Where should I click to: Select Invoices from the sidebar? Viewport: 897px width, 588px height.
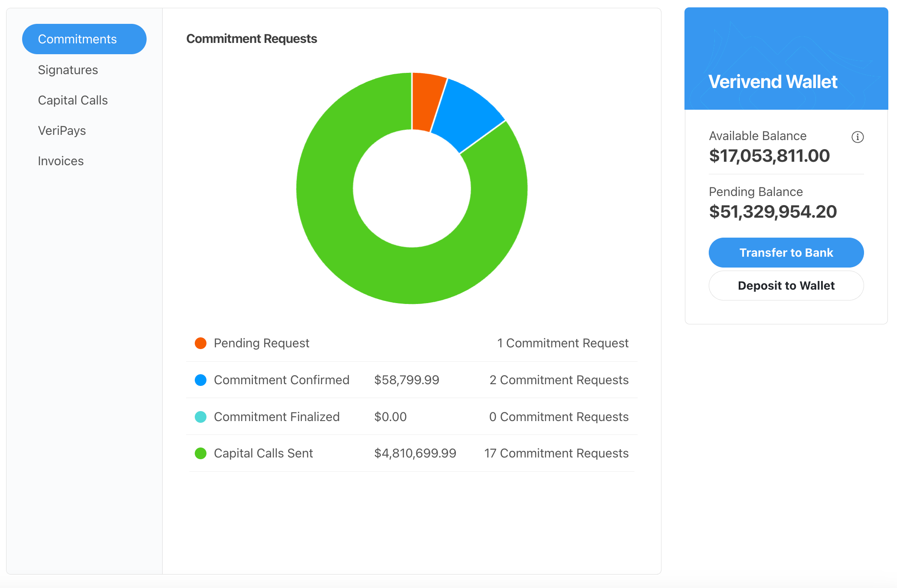click(61, 161)
